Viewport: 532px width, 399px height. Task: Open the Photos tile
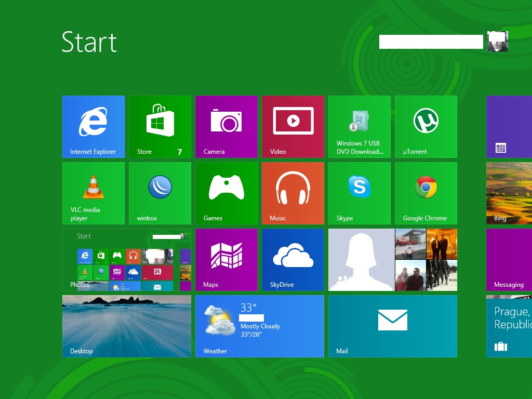tap(127, 260)
